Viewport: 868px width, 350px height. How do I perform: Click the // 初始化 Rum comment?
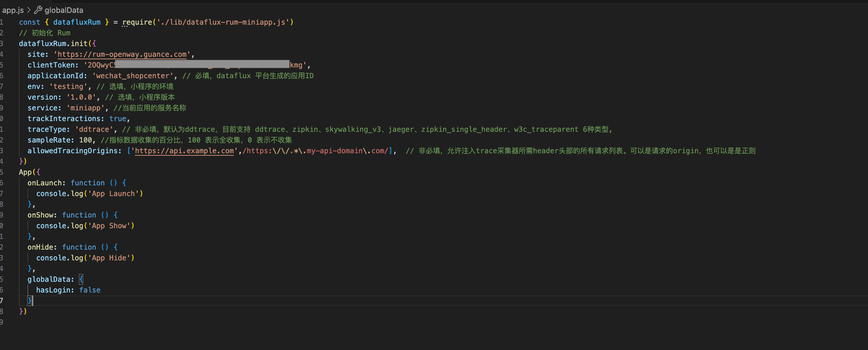[x=45, y=33]
